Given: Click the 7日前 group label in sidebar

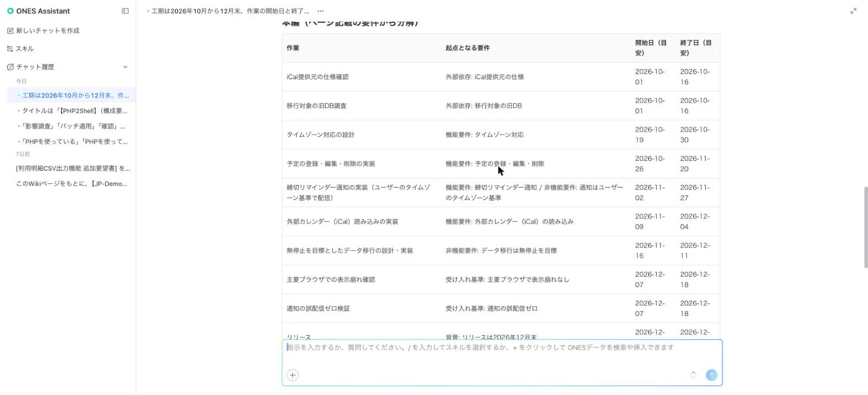Looking at the screenshot, I should click(x=23, y=155).
